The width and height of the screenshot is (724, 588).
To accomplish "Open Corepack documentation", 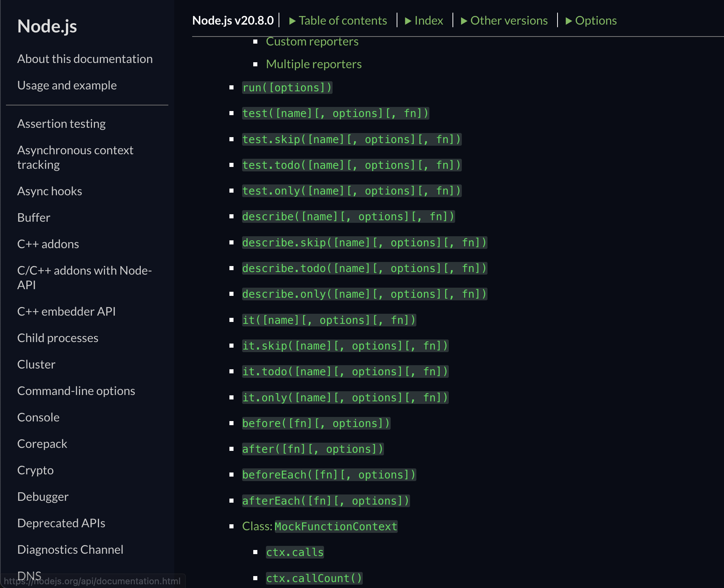I will click(42, 444).
